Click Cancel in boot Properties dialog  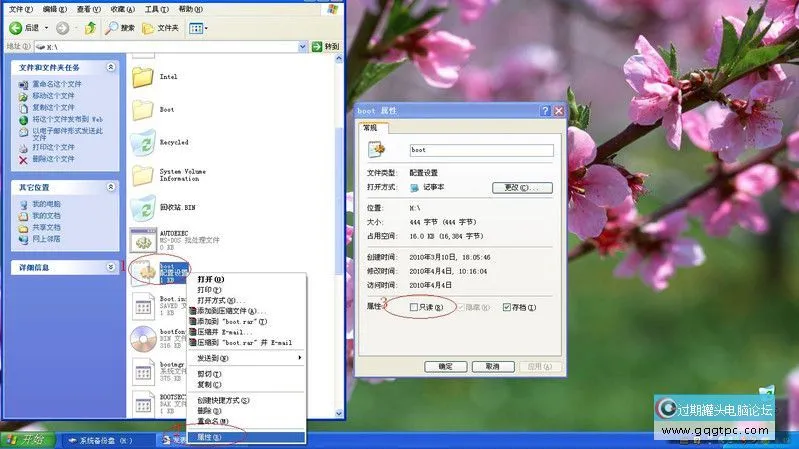point(493,366)
